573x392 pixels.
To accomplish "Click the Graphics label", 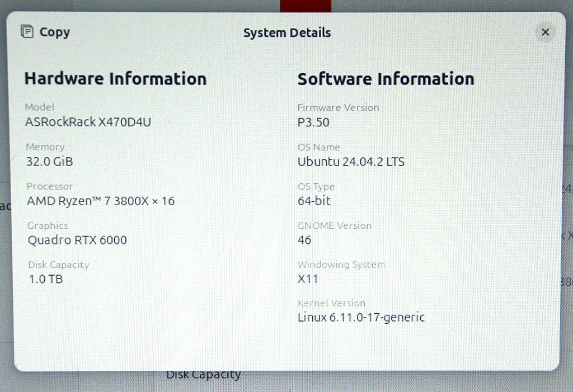I will click(x=48, y=226).
